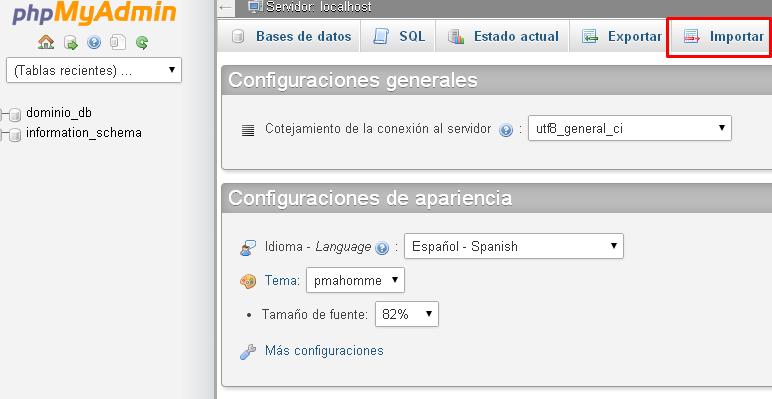Image resolution: width=772 pixels, height=399 pixels.
Task: Click the home icon under the logo
Action: point(46,42)
